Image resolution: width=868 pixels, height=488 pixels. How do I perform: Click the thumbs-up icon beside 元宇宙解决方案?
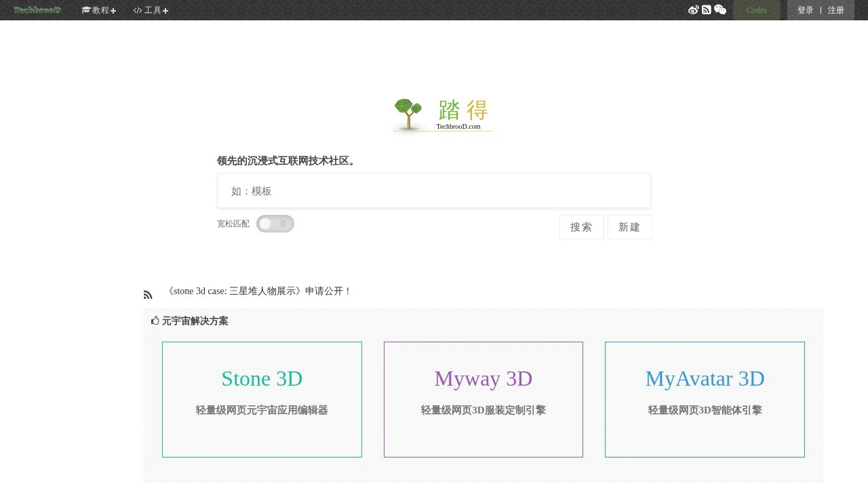coord(155,320)
